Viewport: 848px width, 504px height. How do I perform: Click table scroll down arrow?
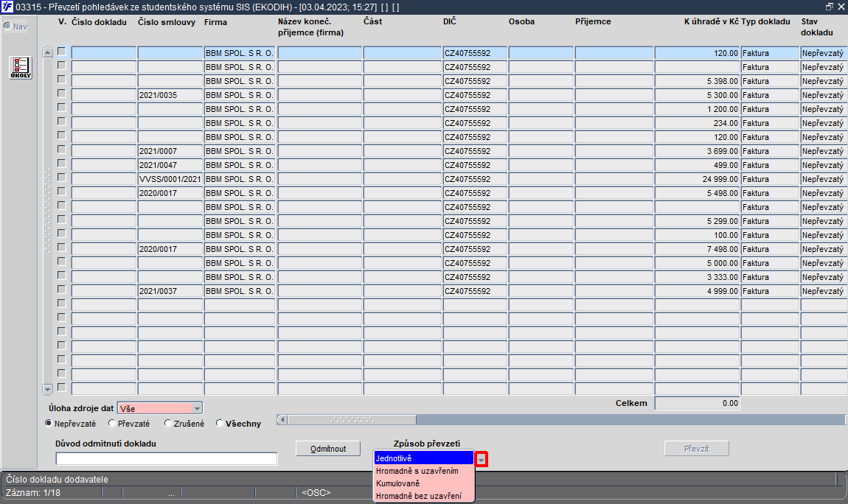click(x=47, y=389)
